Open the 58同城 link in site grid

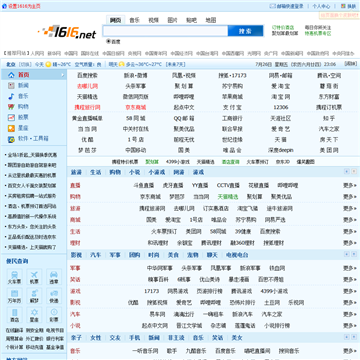tap(136, 118)
